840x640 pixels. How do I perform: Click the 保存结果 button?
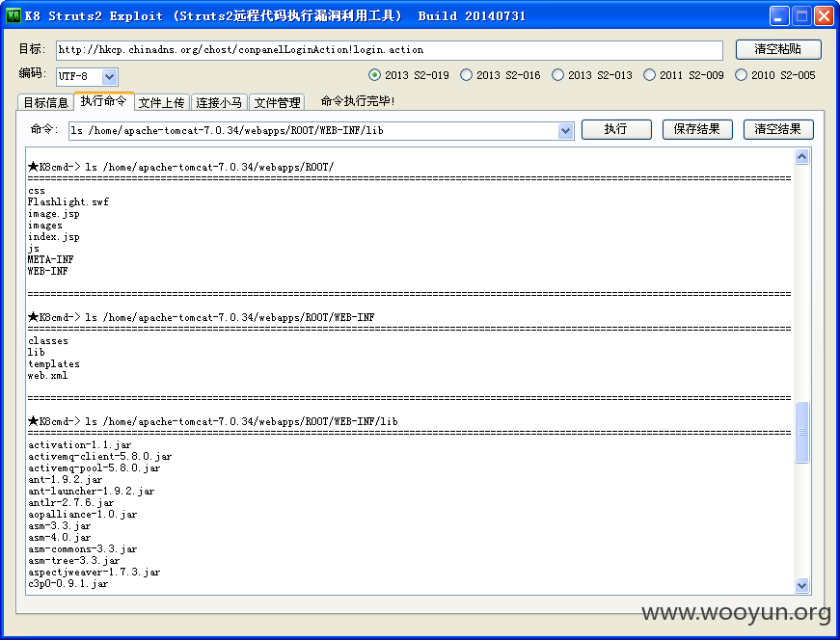(697, 129)
